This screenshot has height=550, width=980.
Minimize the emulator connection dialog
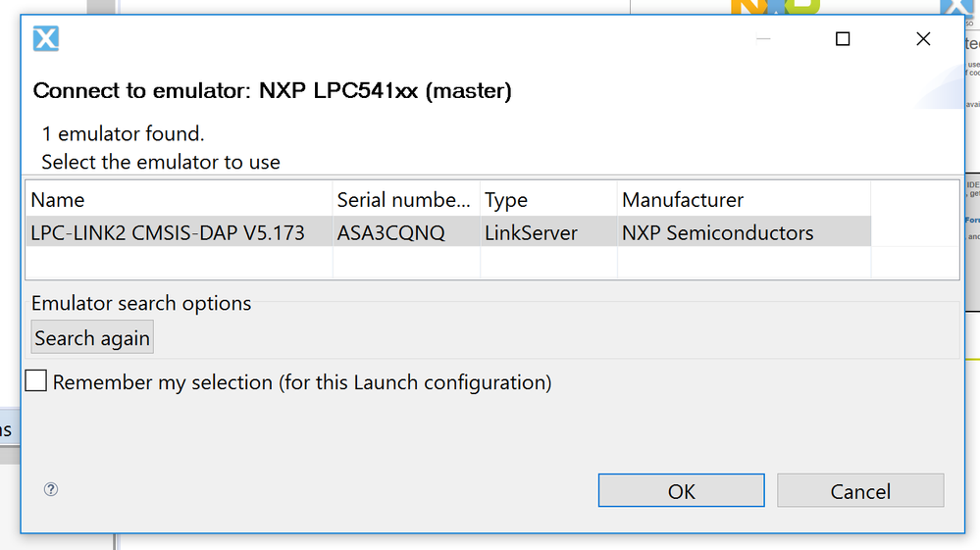(763, 39)
